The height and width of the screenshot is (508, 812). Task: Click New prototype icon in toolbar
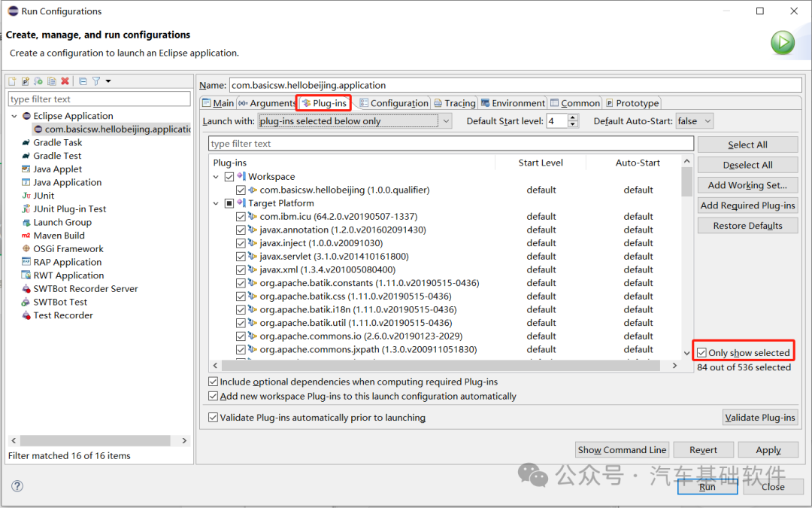coord(26,81)
